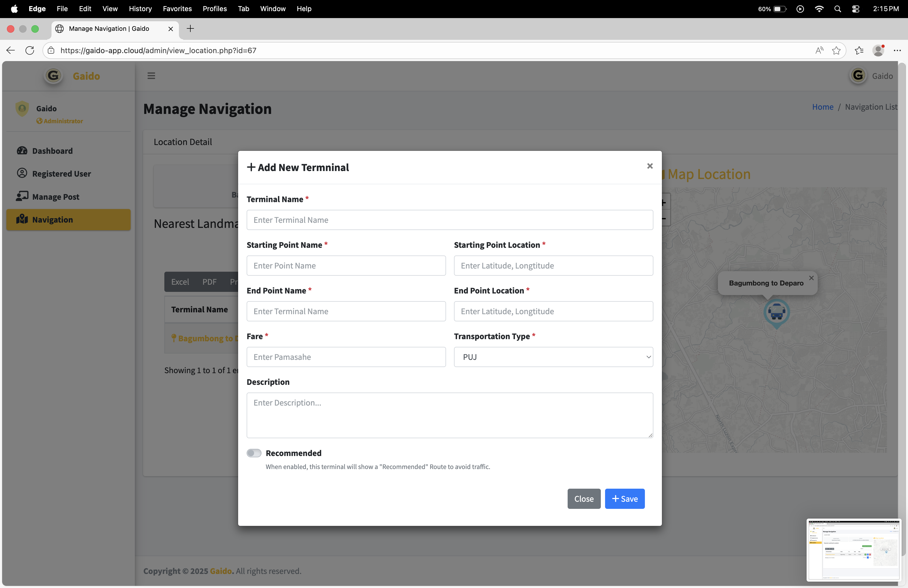Expand the Transportation Type PUJ dropdown
The image size is (908, 588).
[553, 357]
